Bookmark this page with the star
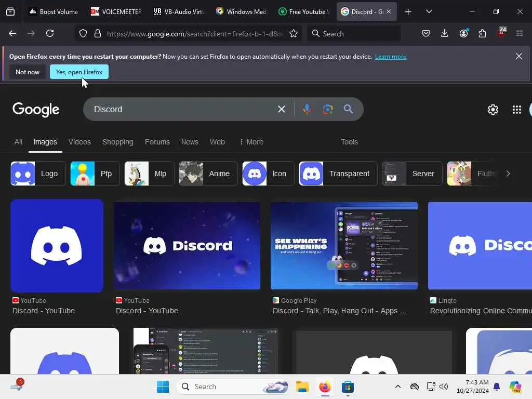 click(x=294, y=33)
